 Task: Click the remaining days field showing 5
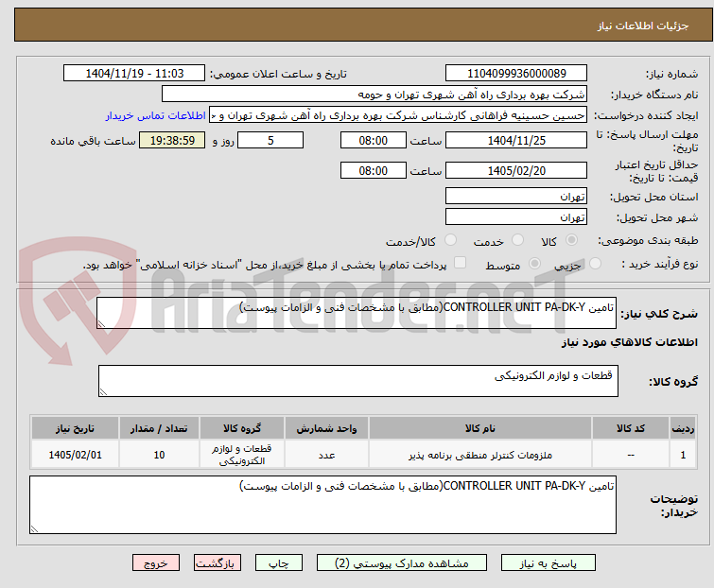270,140
